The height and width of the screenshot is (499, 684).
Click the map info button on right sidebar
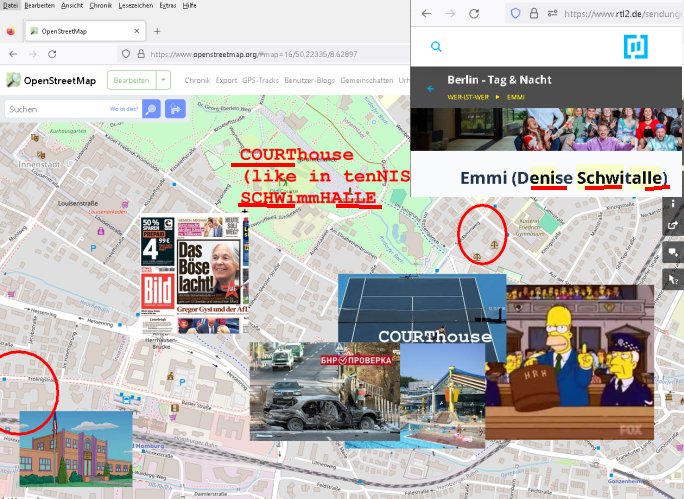[673, 204]
